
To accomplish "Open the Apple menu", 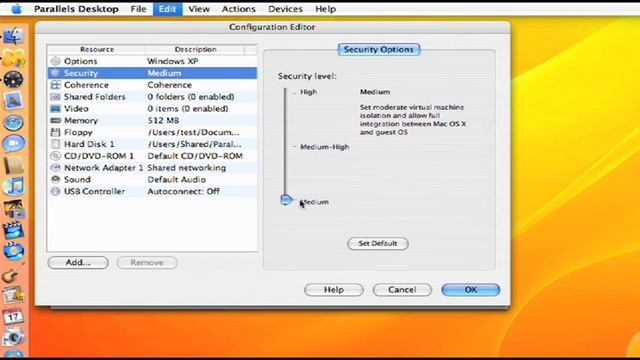I will [16, 9].
